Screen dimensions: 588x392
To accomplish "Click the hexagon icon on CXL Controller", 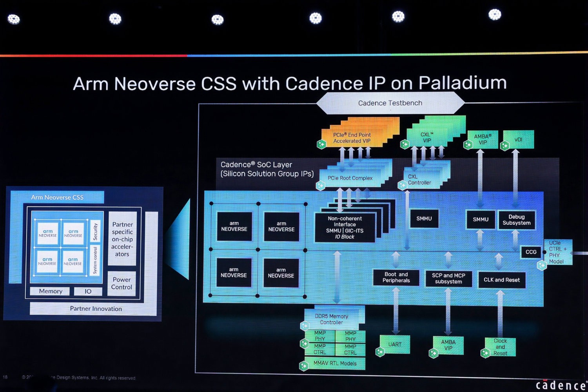I will click(402, 185).
